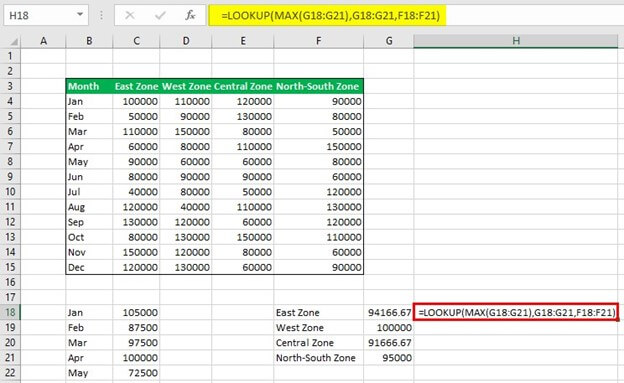
Task: Click cell H18 containing LOOKUP formula
Action: click(516, 313)
